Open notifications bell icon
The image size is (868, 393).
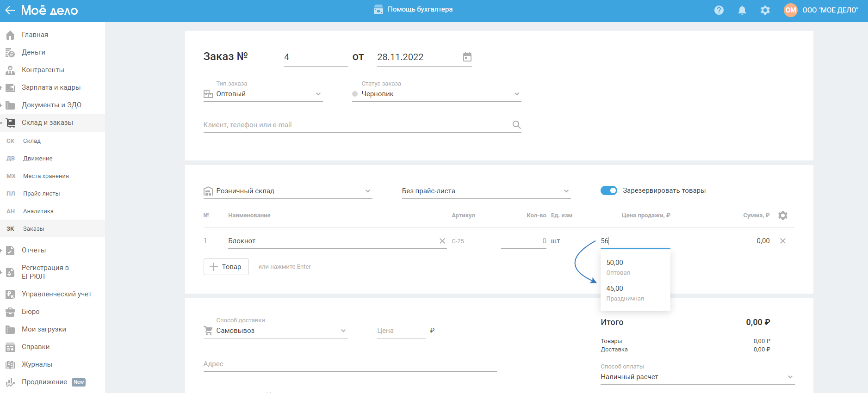click(742, 10)
